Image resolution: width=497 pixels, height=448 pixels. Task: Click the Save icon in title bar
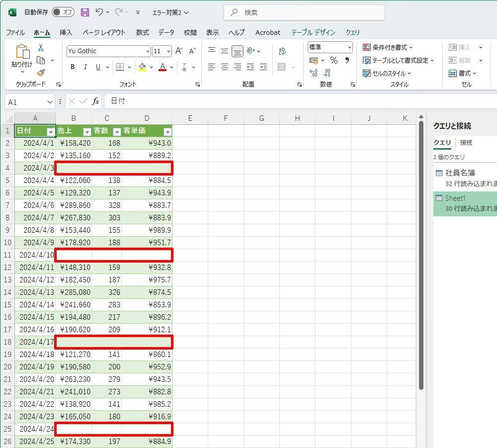pyautogui.click(x=85, y=12)
